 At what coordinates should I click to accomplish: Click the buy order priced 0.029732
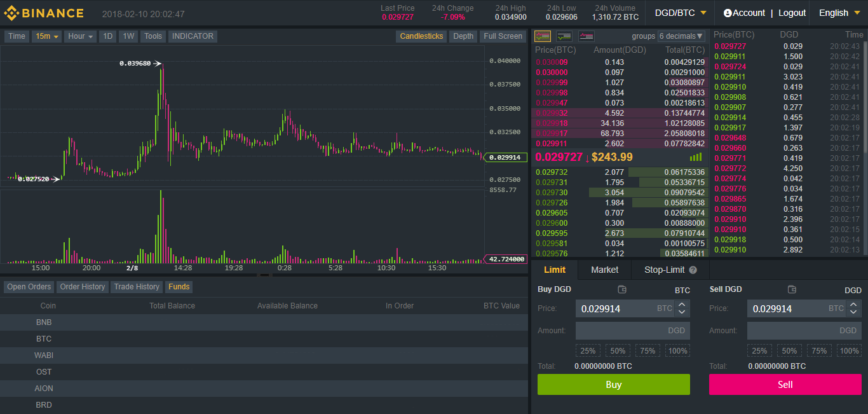click(620, 172)
